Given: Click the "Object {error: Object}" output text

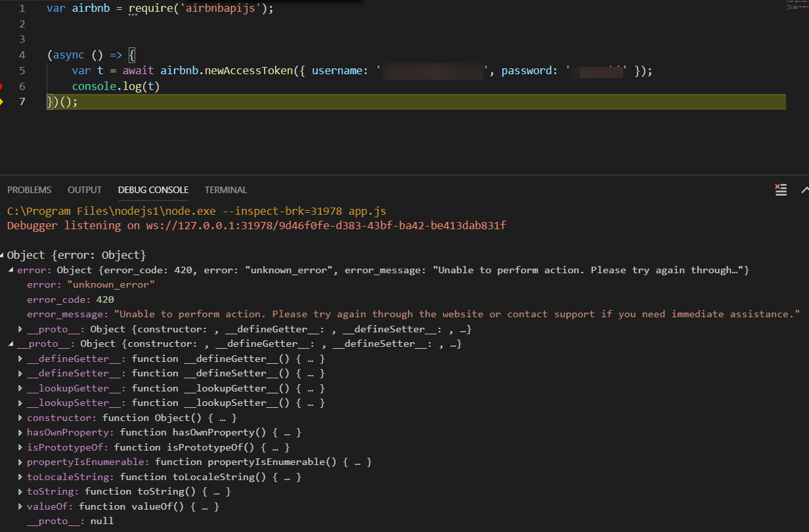Looking at the screenshot, I should (x=76, y=255).
